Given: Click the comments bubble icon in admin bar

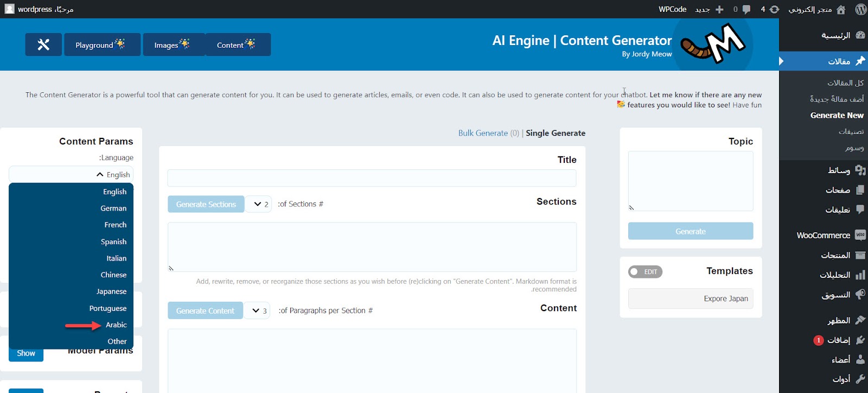Looking at the screenshot, I should 742,9.
